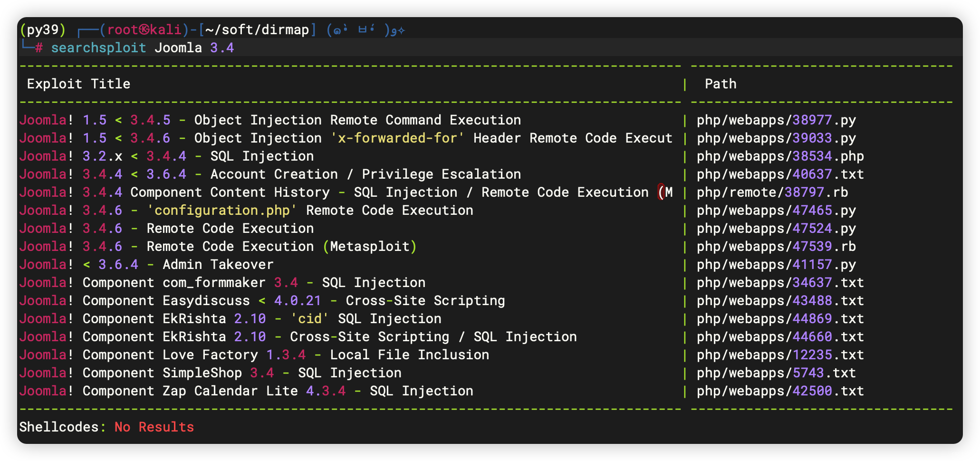Viewport: 980px width, 461px height.
Task: Click the 'x-forwarded-for' quoted header text
Action: tap(397, 138)
